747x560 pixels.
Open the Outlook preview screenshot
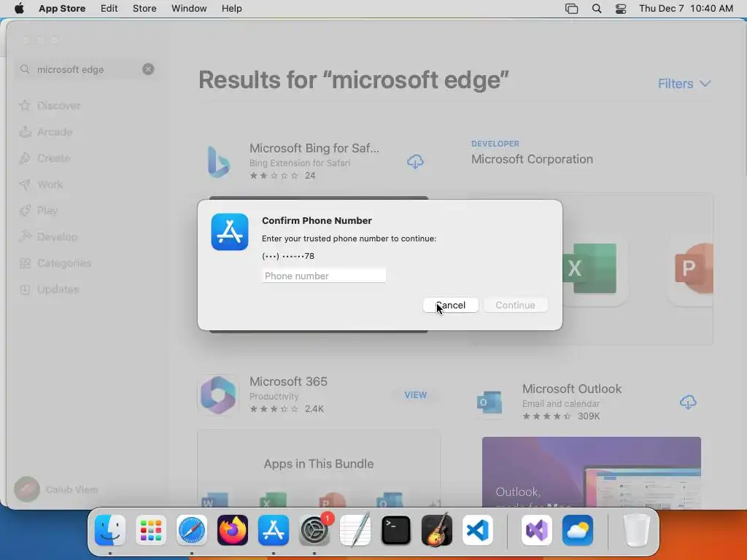[591, 472]
